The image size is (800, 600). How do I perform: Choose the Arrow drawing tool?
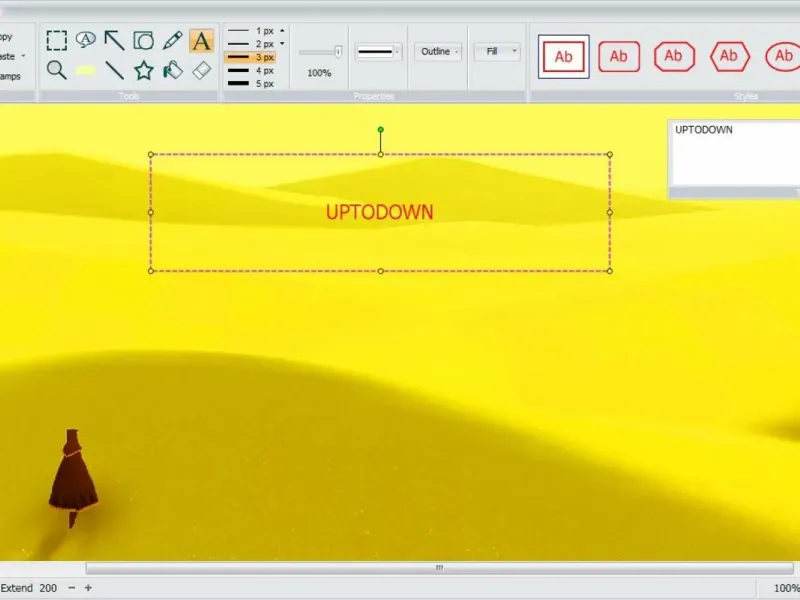(115, 41)
